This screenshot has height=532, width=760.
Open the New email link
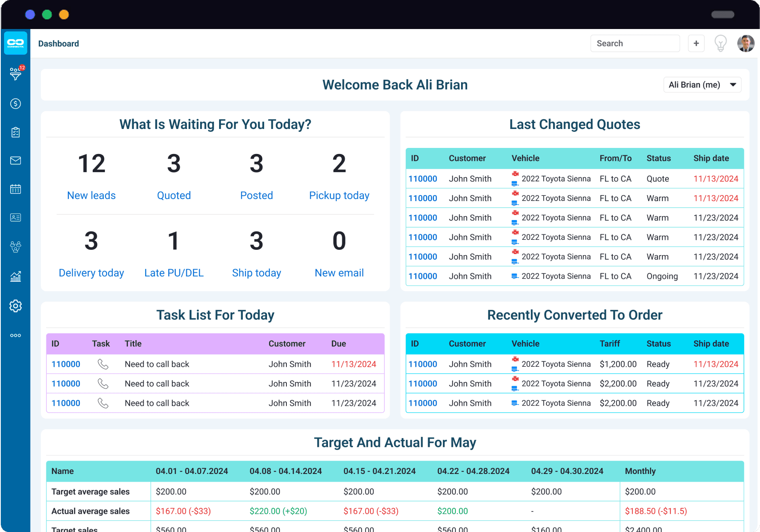pyautogui.click(x=339, y=273)
